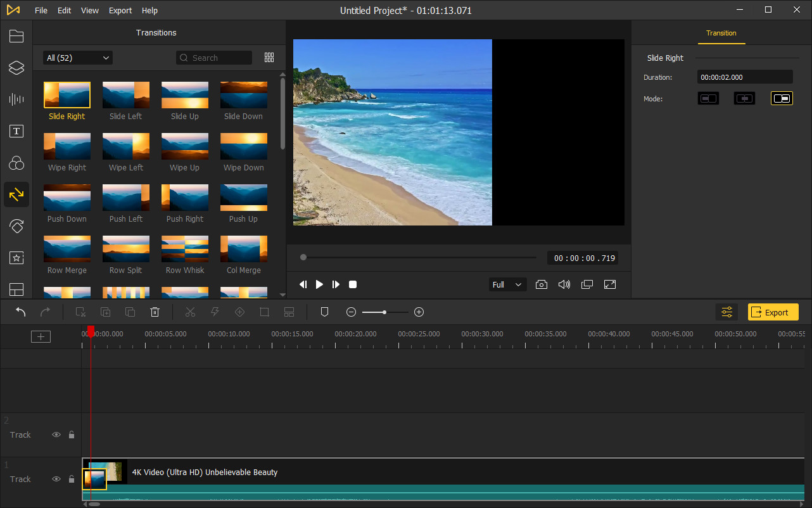The width and height of the screenshot is (812, 508).
Task: Open the Edit menu
Action: 64,11
